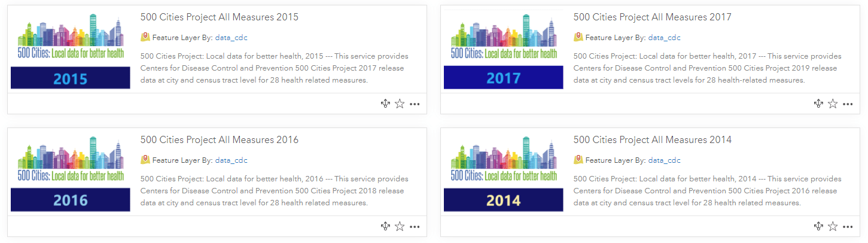Open the title '500 Cities Project All Measures 2015'
Viewport: 868px width, 243px height.
(219, 17)
